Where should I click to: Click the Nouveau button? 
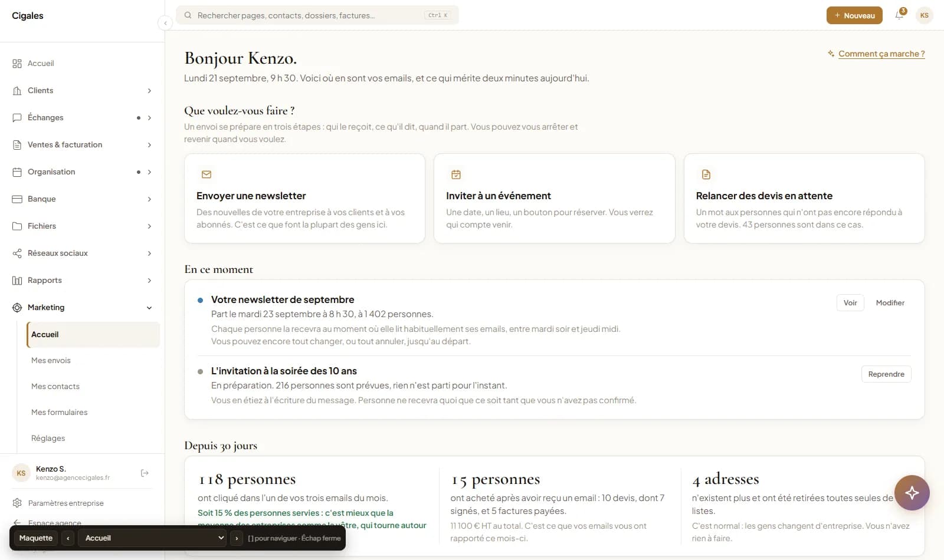[x=854, y=15]
